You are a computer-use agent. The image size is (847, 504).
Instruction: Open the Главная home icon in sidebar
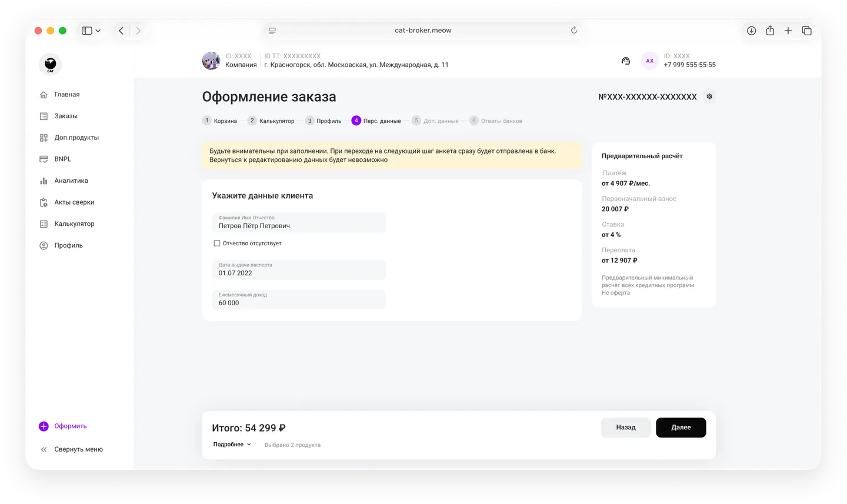(x=44, y=95)
